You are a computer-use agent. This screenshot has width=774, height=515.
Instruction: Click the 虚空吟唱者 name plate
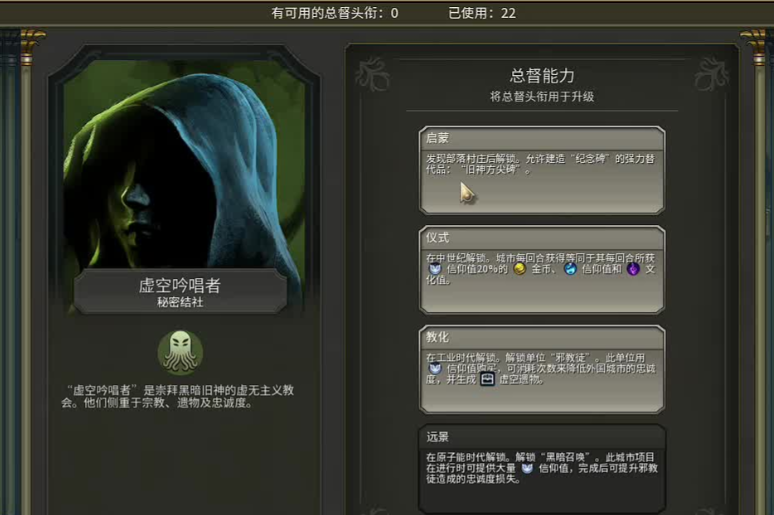[180, 291]
